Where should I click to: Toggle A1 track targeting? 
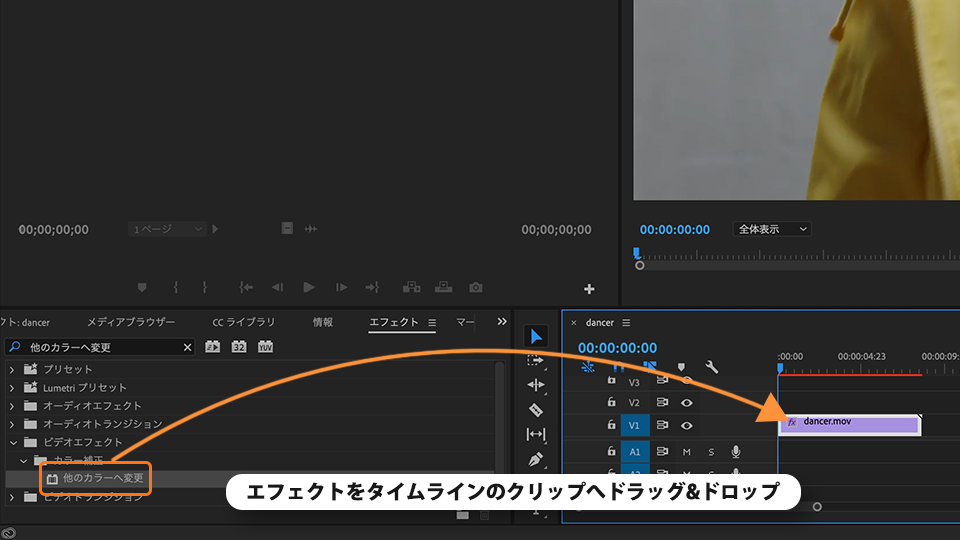tap(635, 452)
